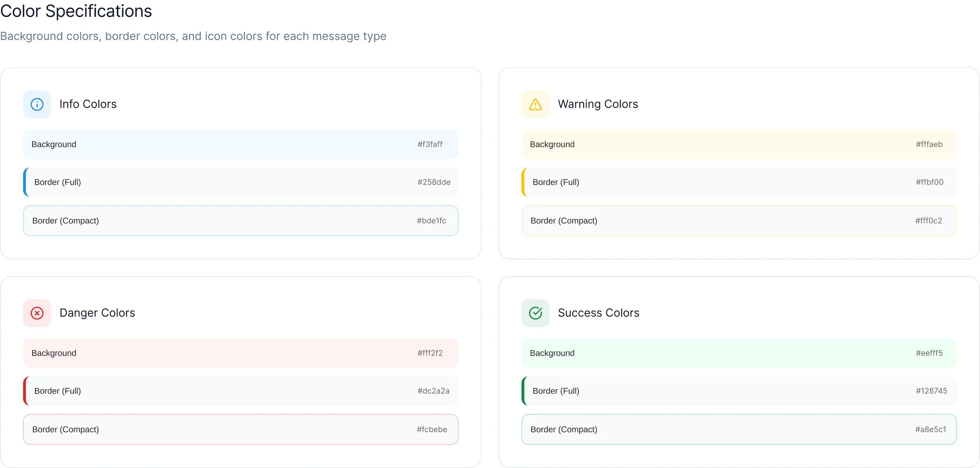Select the Danger Border (Full) row

pyautogui.click(x=240, y=391)
